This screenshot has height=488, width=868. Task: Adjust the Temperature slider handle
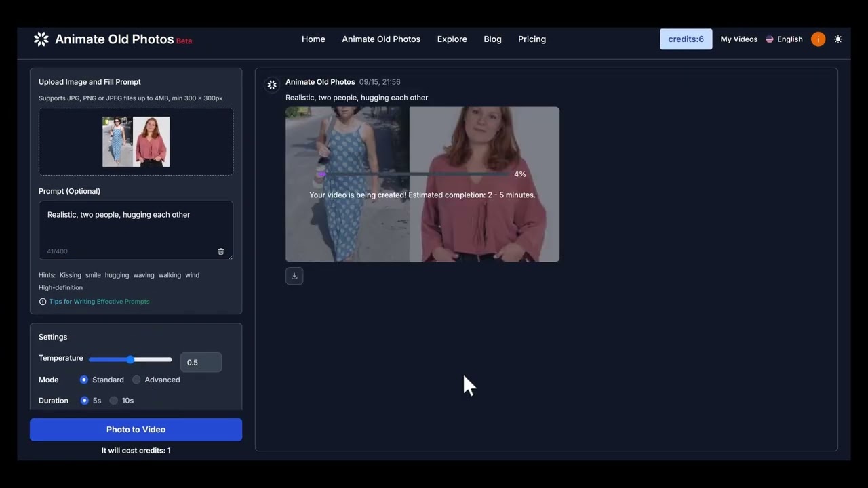(130, 359)
